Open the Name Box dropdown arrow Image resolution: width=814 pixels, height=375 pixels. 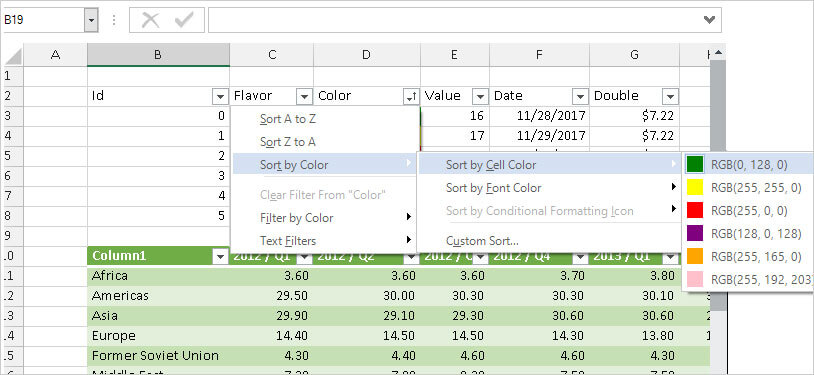tap(92, 20)
